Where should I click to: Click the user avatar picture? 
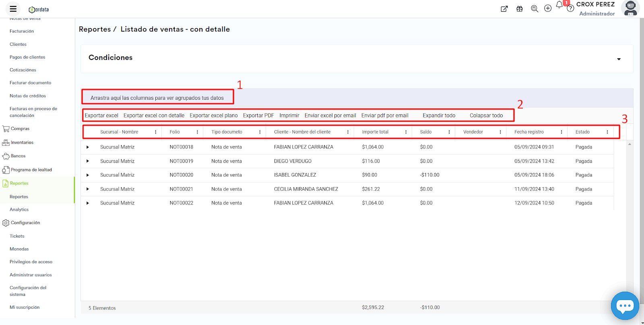point(630,8)
